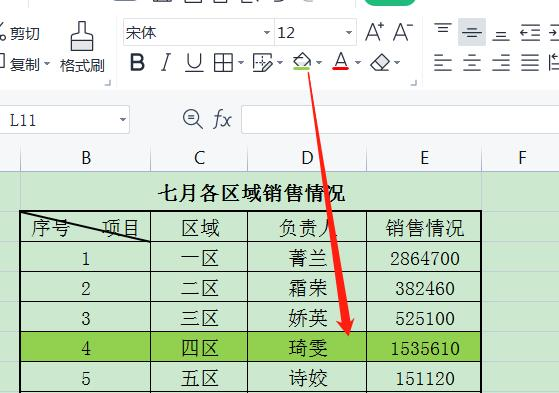The image size is (559, 393).
Task: Click the Copy (复制) button
Action: pyautogui.click(x=20, y=65)
